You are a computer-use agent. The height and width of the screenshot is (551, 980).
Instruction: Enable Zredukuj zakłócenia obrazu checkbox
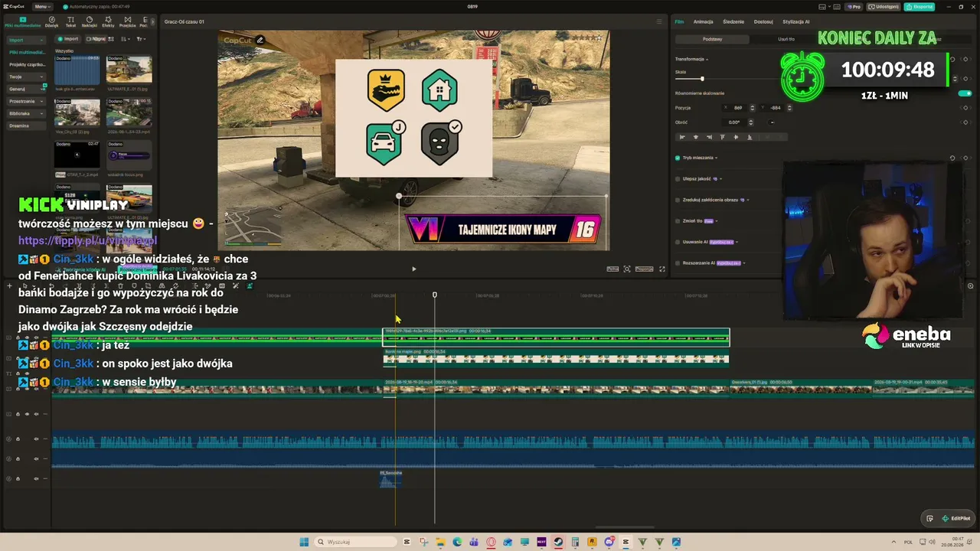pos(678,200)
